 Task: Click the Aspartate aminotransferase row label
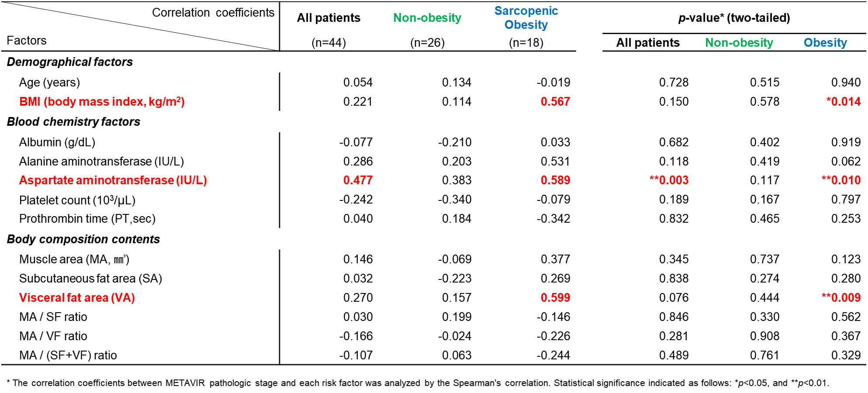coord(113,180)
